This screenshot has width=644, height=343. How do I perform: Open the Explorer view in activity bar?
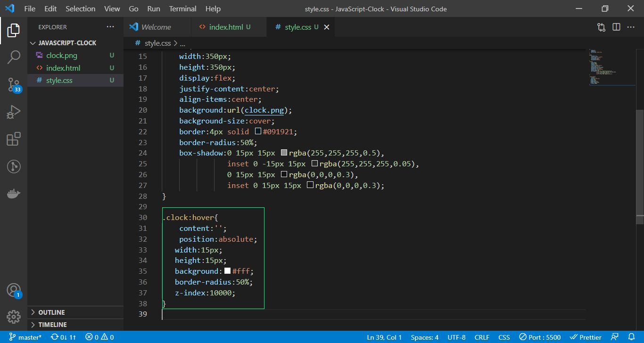click(14, 31)
